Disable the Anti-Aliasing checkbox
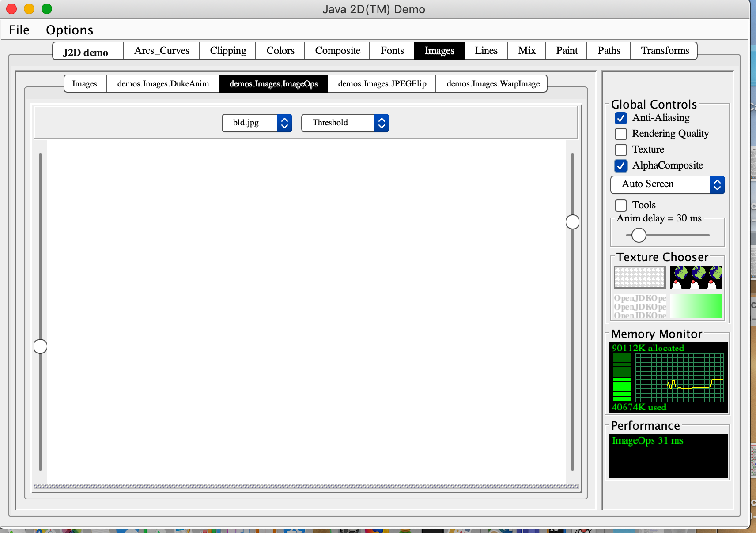The width and height of the screenshot is (756, 533). point(621,118)
